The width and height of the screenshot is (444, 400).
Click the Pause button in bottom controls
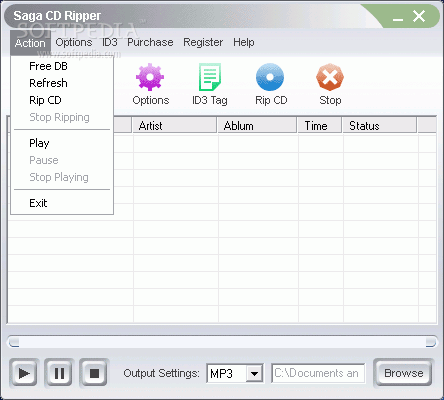pos(59,373)
